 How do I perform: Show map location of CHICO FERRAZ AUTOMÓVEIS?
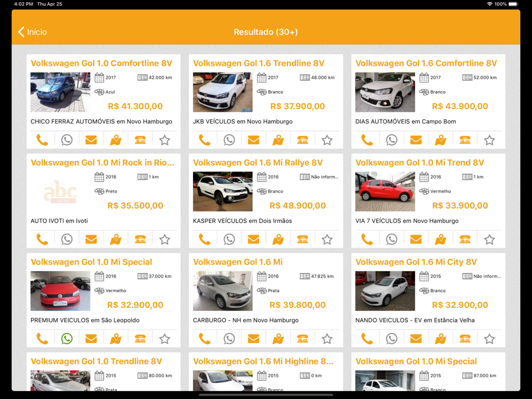(x=115, y=140)
